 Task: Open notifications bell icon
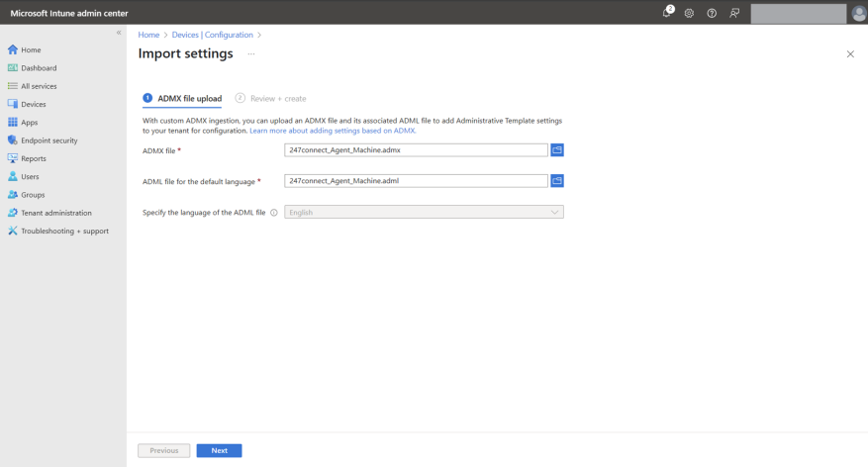667,13
